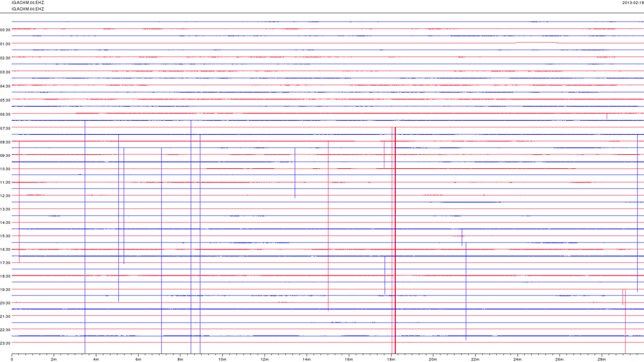644x362 pixels.
Task: Click the upper IG.ACHM.00.EHZ header label
Action: click(28, 3)
